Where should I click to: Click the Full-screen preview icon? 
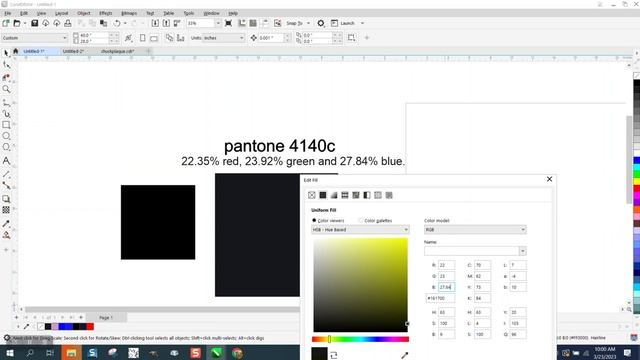[229, 23]
